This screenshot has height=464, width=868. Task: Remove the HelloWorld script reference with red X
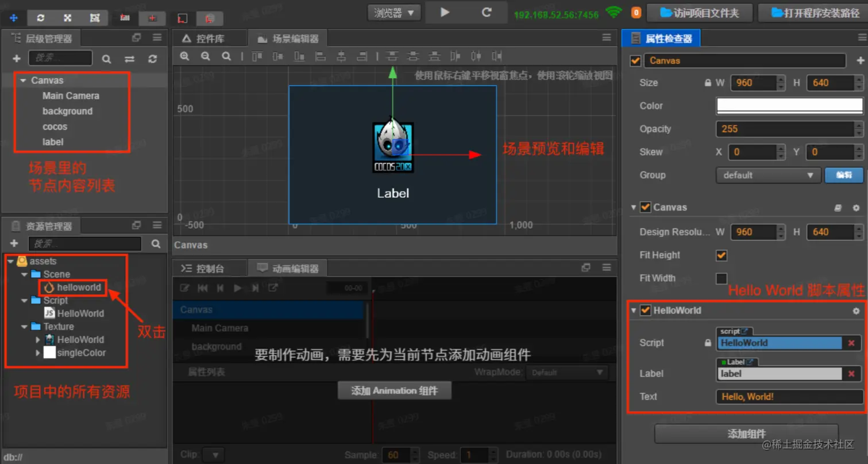[851, 343]
